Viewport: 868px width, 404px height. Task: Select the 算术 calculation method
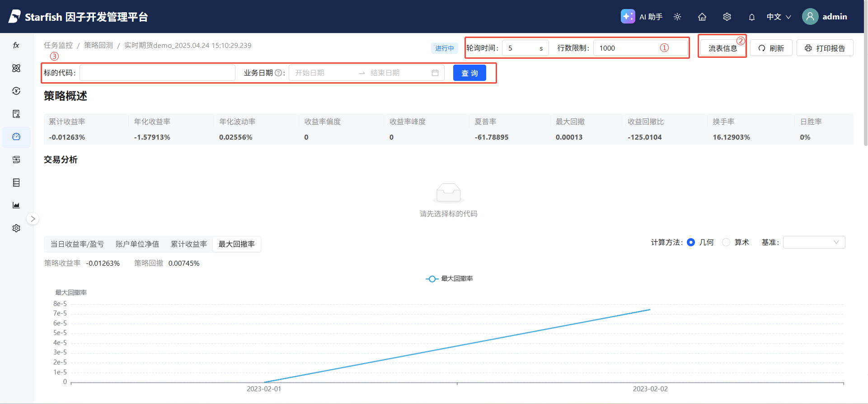pyautogui.click(x=726, y=242)
